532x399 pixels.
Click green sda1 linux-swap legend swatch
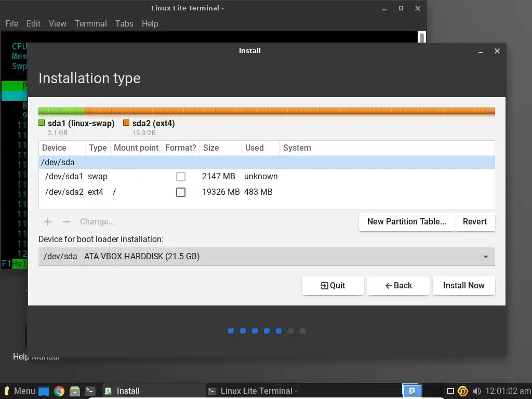tap(42, 123)
